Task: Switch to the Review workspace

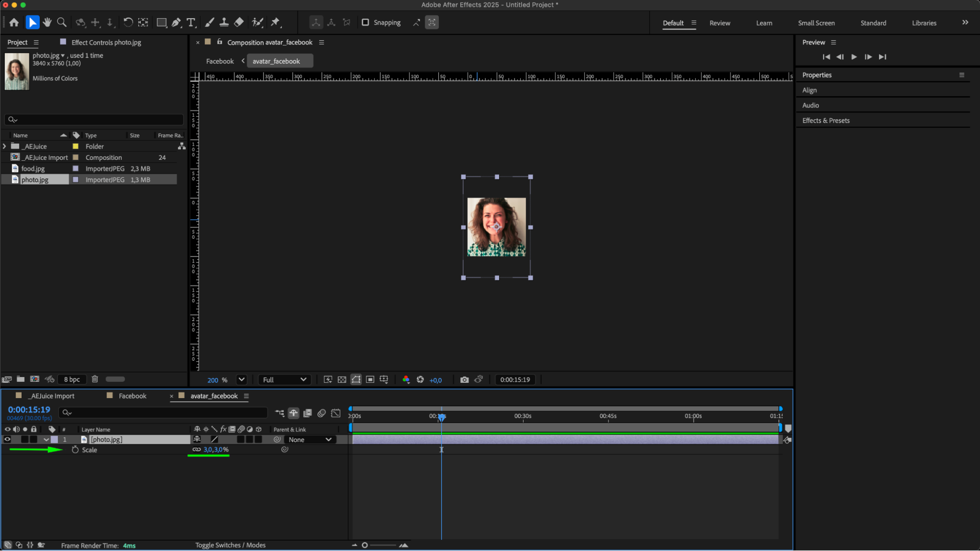Action: 719,23
